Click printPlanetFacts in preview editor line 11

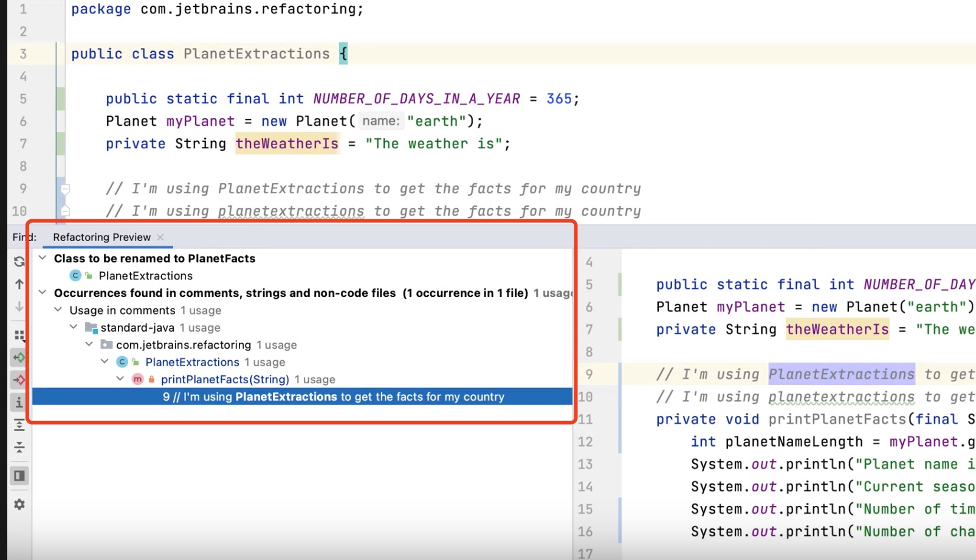[x=837, y=419]
